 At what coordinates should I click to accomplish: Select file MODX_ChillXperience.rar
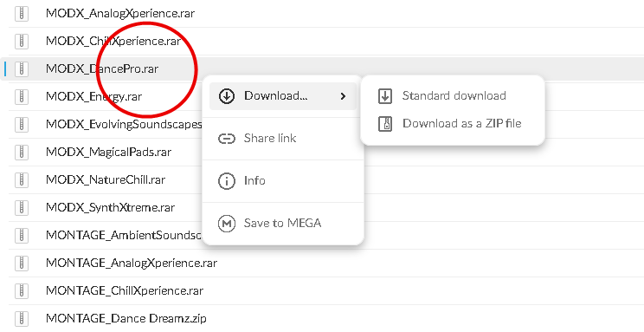tap(113, 41)
